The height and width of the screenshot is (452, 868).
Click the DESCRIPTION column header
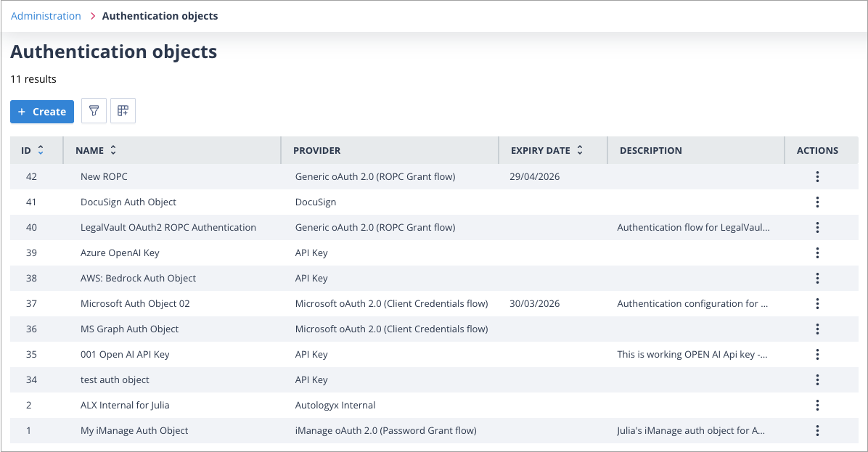(650, 150)
